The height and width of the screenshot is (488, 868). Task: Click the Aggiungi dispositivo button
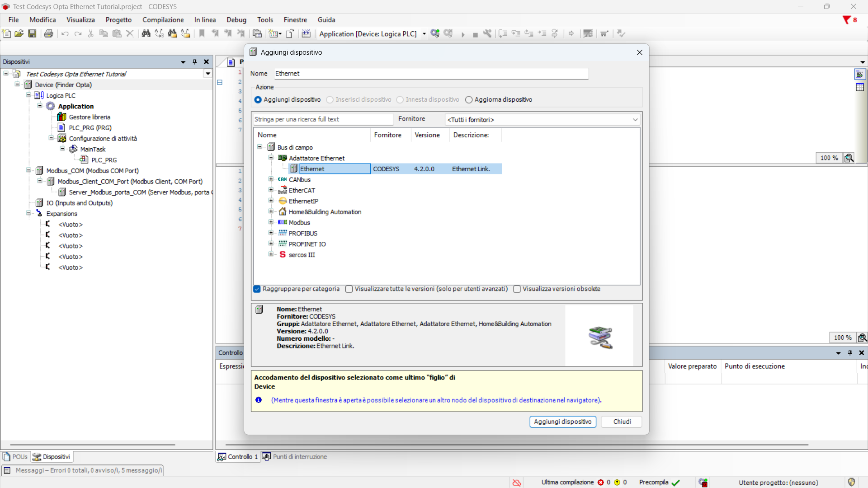(x=562, y=422)
